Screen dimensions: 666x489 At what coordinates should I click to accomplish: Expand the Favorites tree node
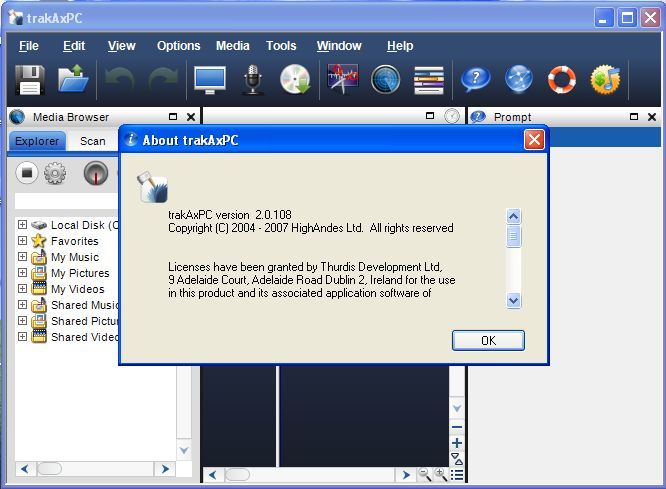[x=22, y=241]
